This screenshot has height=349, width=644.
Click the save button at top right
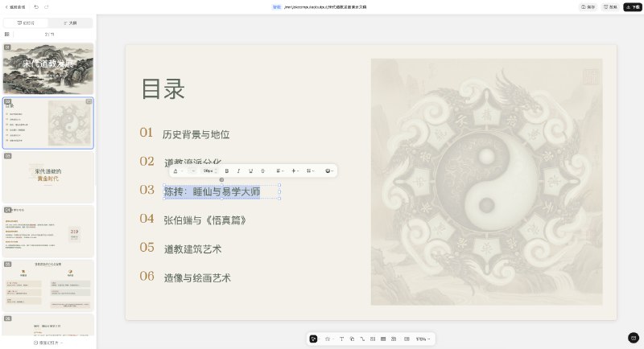pyautogui.click(x=588, y=7)
